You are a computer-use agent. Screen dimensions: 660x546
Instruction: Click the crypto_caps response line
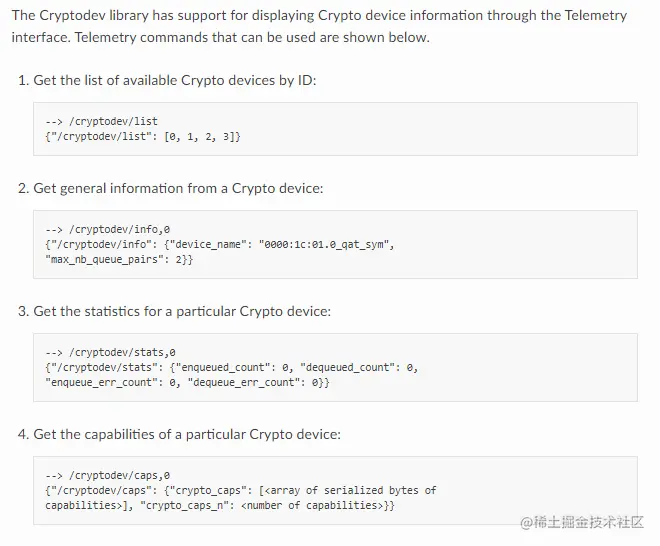[241, 490]
